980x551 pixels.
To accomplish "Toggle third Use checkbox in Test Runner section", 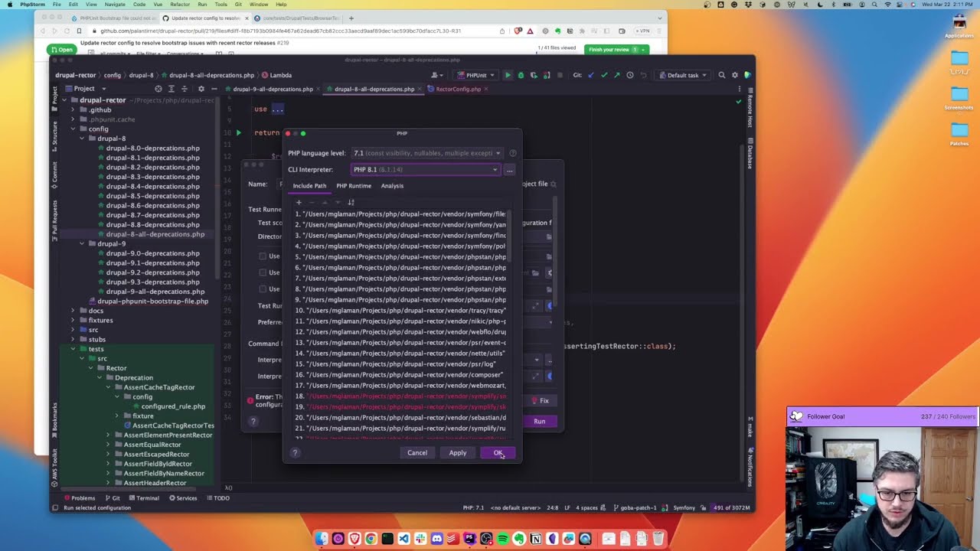I will coord(263,289).
